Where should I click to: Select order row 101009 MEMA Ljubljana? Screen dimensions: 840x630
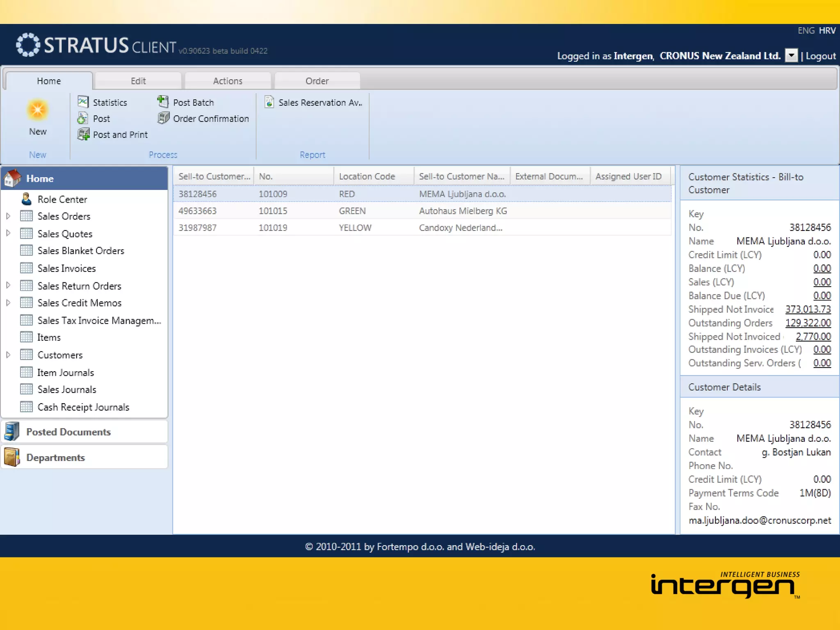[422, 194]
